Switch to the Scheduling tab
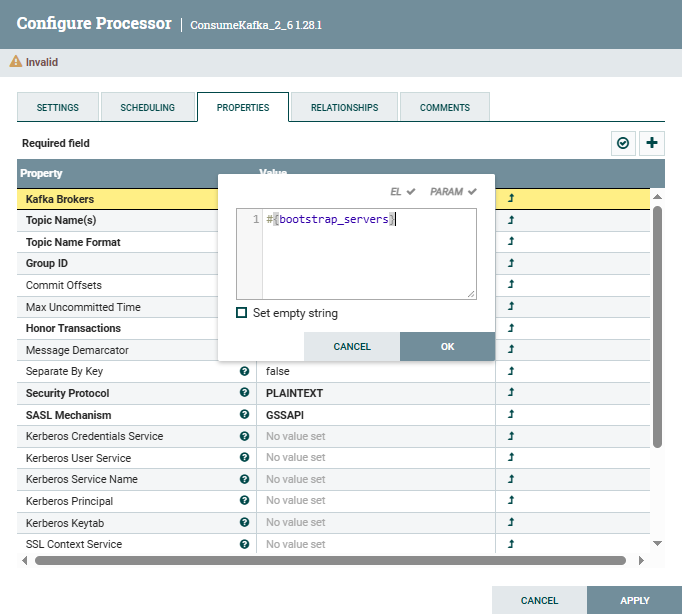The height and width of the screenshot is (614, 682). (147, 107)
